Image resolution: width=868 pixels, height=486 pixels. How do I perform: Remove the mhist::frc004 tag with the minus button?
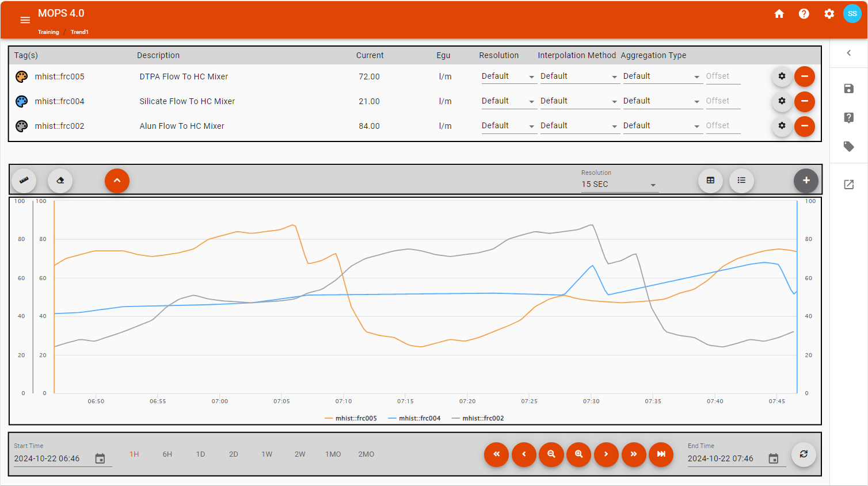pos(804,101)
